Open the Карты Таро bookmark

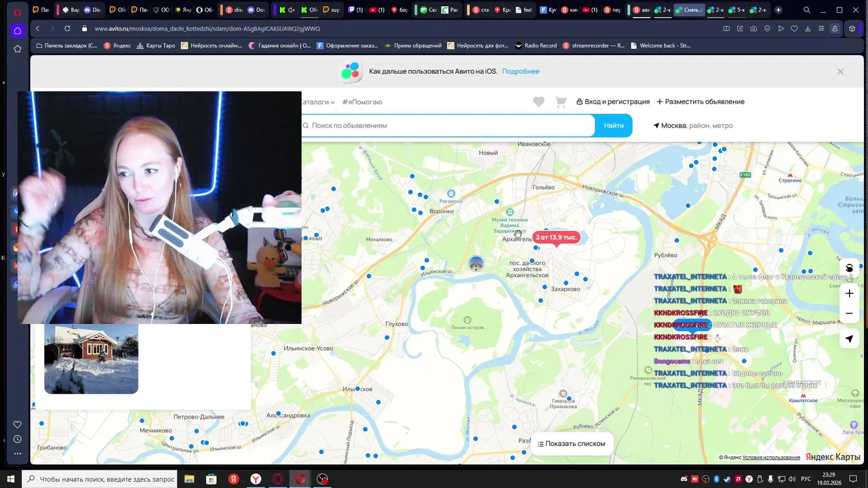(x=156, y=45)
